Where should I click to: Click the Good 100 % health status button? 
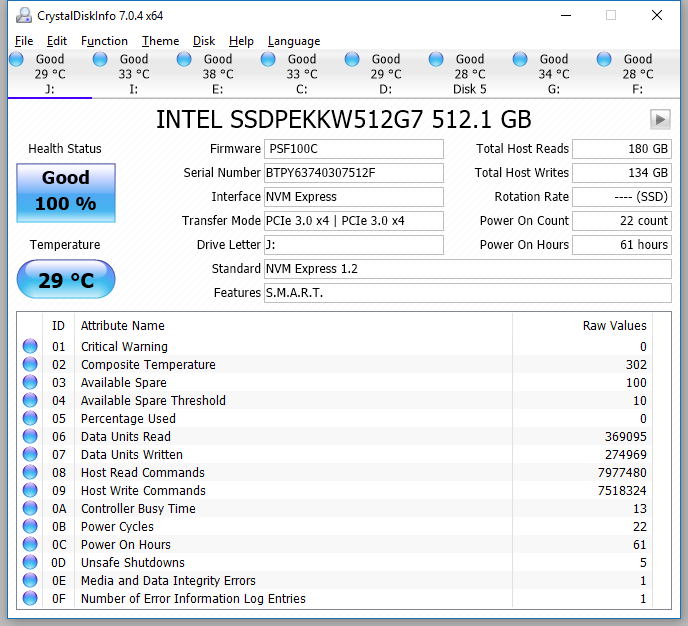[x=66, y=192]
